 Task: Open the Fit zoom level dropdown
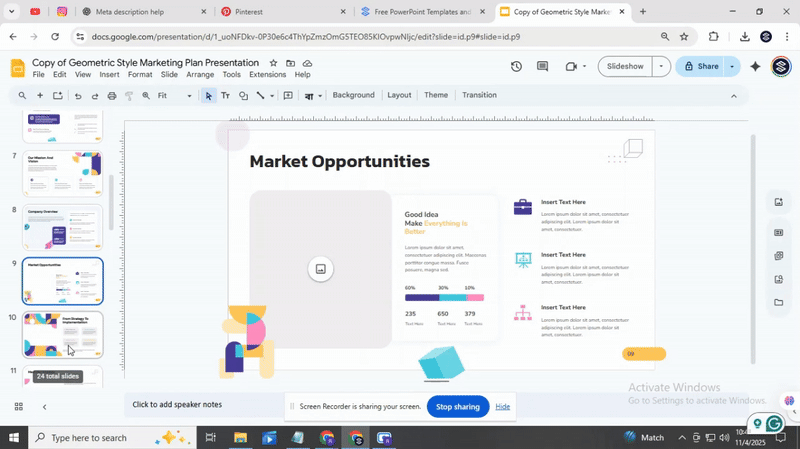tap(175, 96)
